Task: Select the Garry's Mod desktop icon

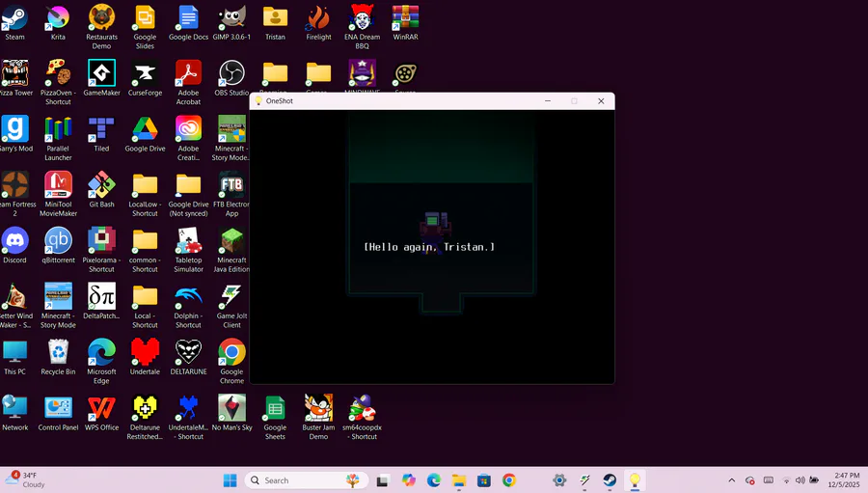Action: (x=15, y=134)
